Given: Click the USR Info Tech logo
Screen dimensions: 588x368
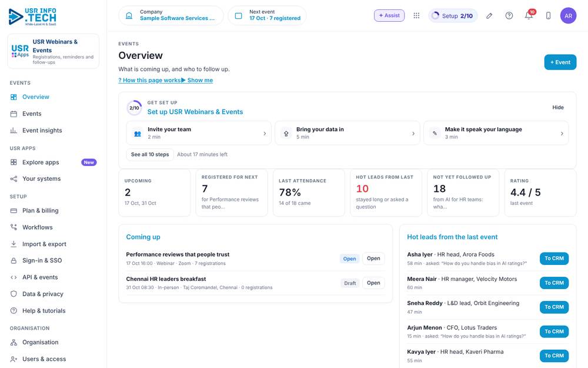Looking at the screenshot, I should click(x=32, y=17).
